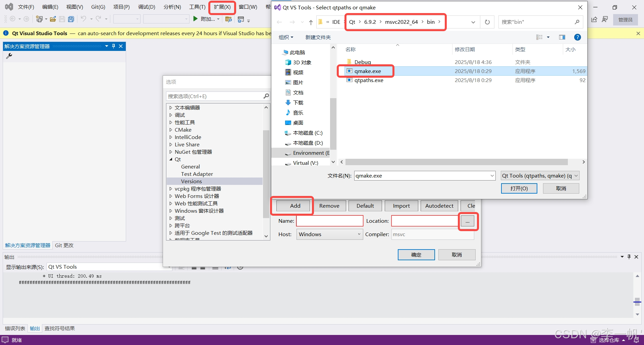Viewport: 644px width, 345px height.
Task: Click the Save All toolbar icon
Action: (x=71, y=19)
